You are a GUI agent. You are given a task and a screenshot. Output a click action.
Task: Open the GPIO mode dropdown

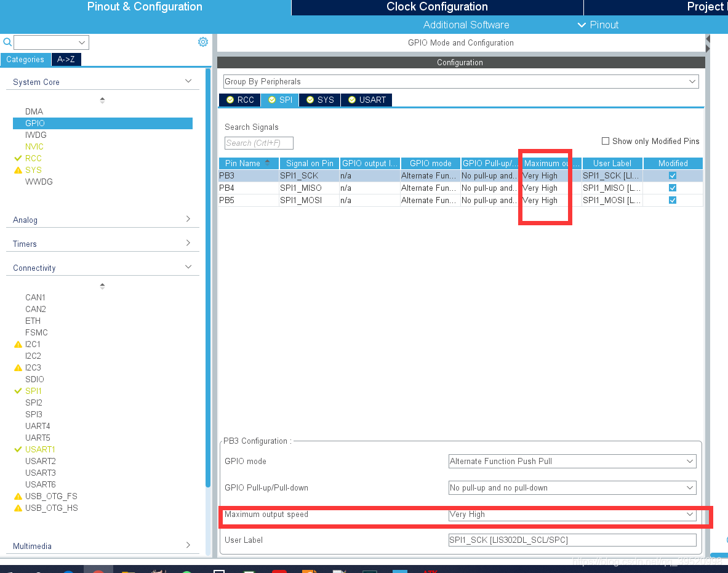tap(572, 461)
